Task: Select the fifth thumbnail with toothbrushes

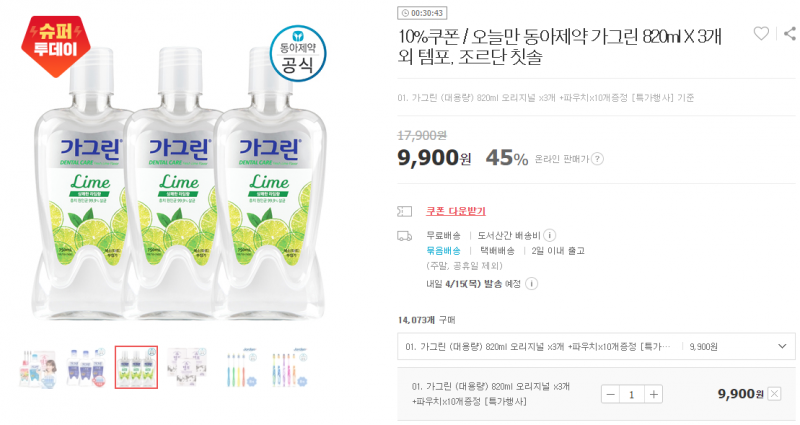Action: (241, 368)
